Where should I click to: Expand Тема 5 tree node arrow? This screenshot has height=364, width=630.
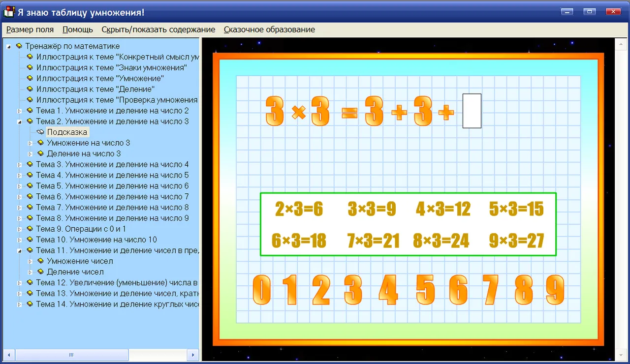[20, 186]
